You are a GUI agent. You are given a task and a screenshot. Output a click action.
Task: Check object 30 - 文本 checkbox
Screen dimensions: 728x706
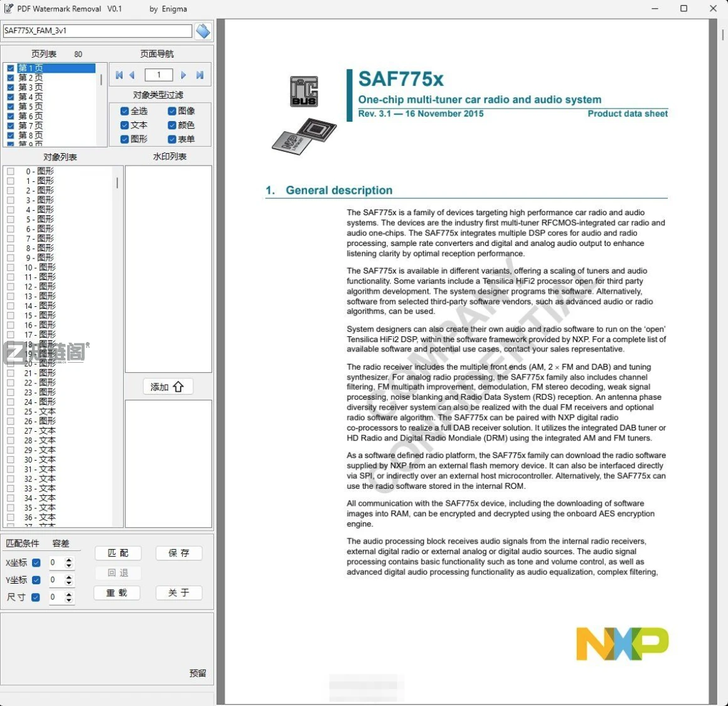(11, 459)
